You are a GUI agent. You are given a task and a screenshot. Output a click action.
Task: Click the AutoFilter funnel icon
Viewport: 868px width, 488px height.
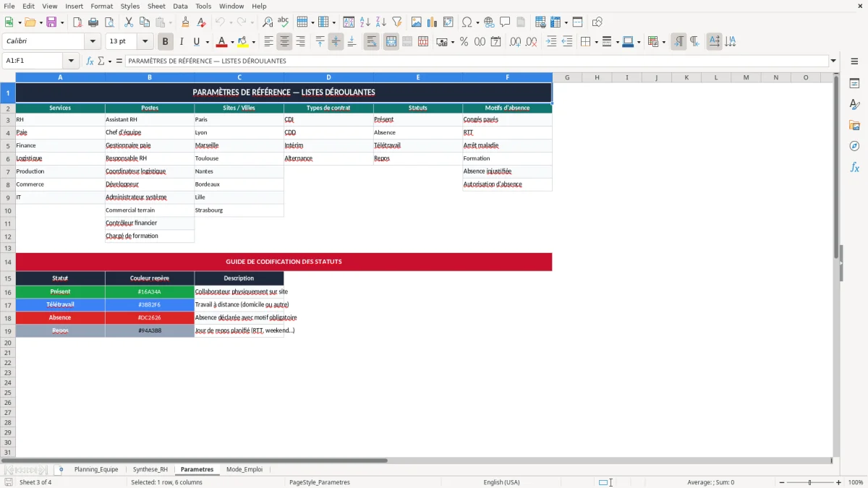coord(397,22)
